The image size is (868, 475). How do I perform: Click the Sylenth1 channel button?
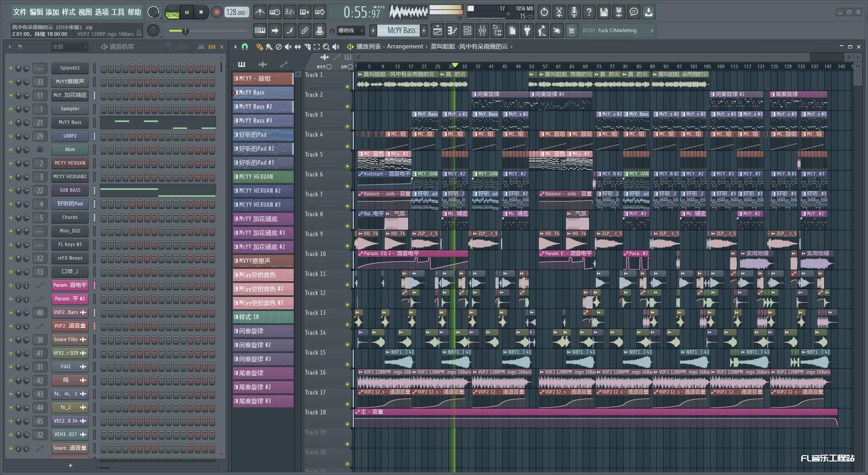(x=70, y=68)
